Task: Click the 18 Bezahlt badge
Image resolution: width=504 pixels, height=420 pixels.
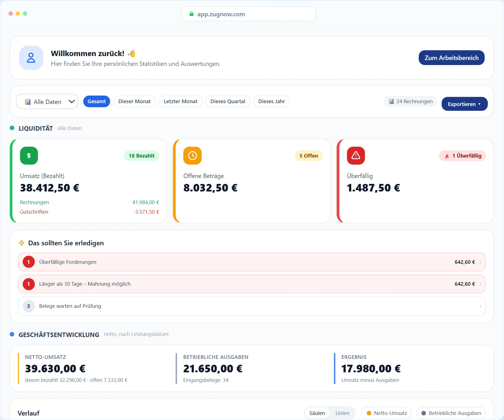Action: 142,156
